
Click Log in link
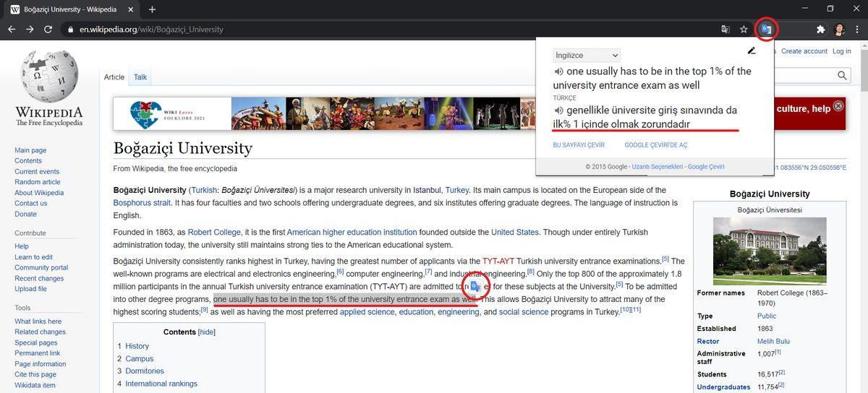pyautogui.click(x=842, y=51)
